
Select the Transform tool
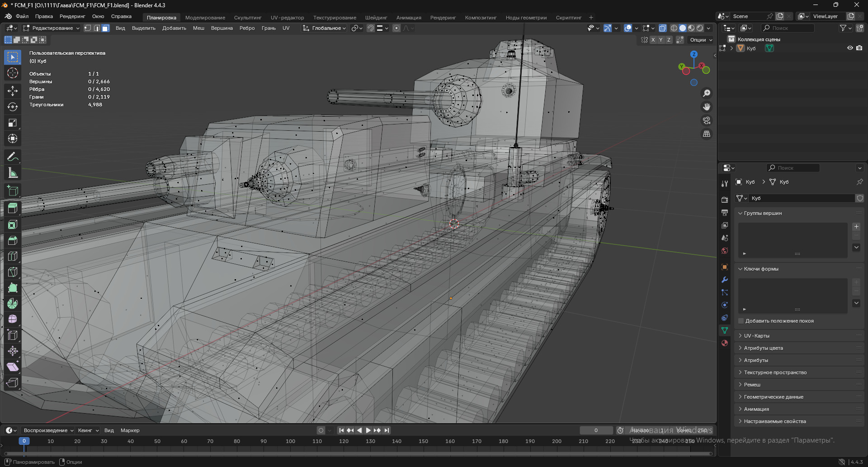tap(13, 138)
